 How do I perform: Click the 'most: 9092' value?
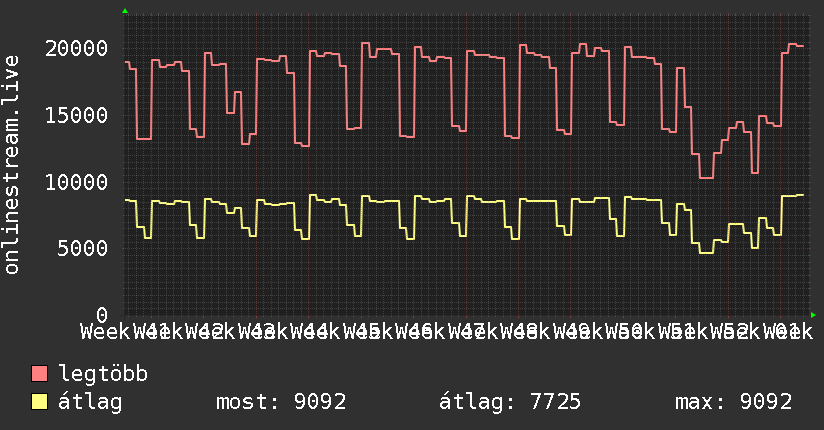pos(281,402)
